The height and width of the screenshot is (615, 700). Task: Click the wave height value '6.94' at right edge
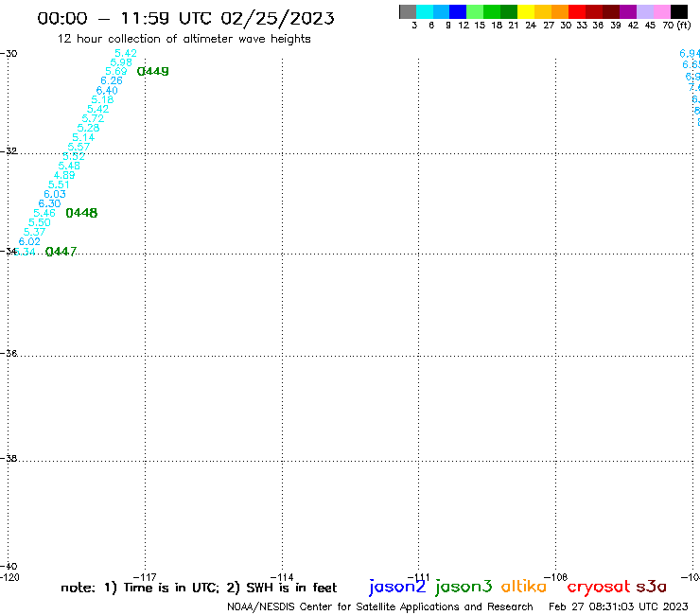pyautogui.click(x=690, y=54)
